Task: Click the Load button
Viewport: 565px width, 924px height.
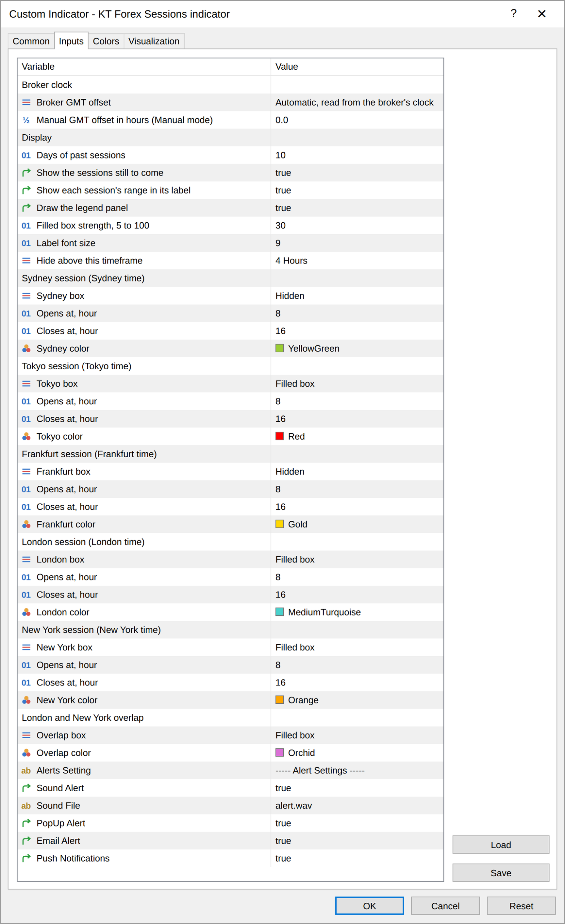Action: 501,845
